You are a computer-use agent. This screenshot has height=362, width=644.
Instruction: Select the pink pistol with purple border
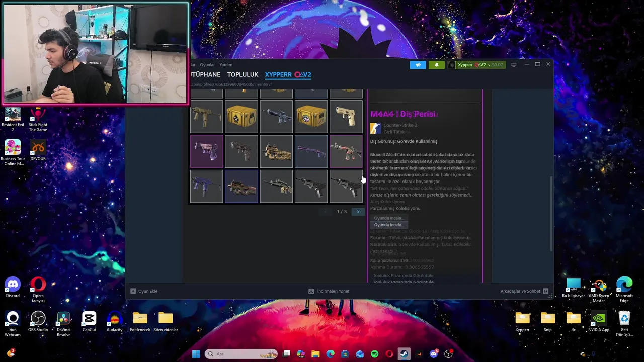pos(207,151)
